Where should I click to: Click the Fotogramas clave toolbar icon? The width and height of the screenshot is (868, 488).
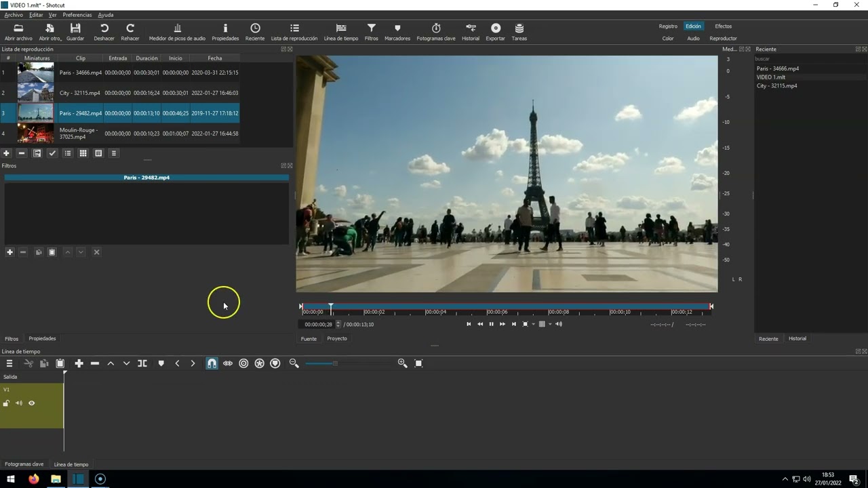[436, 32]
